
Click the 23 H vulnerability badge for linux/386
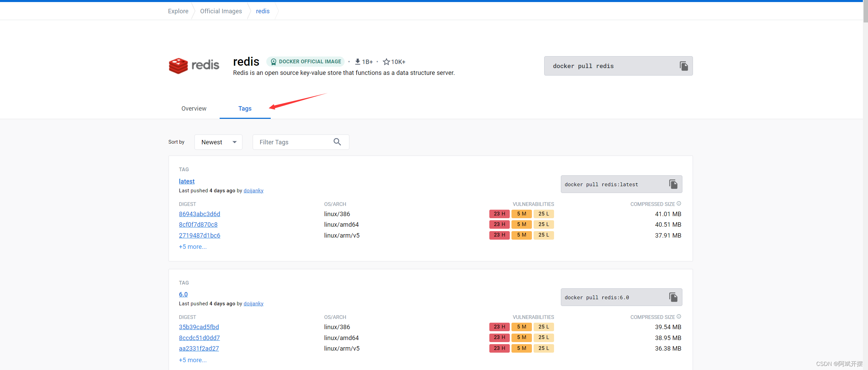499,214
